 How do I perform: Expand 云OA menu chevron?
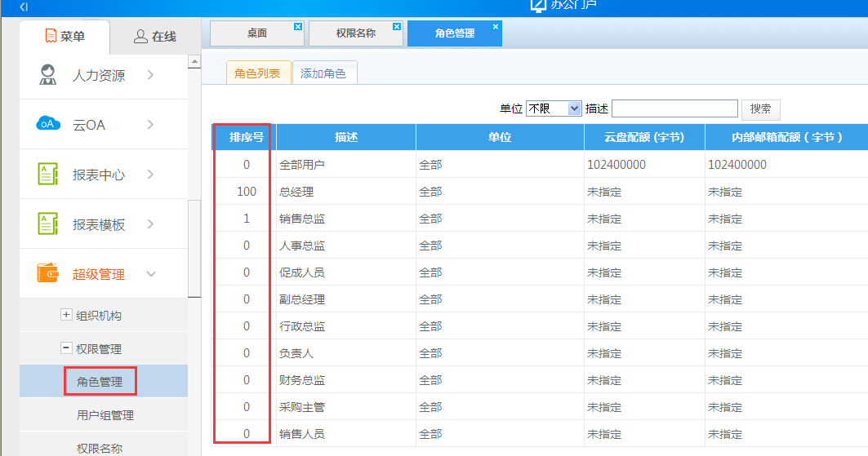150,124
